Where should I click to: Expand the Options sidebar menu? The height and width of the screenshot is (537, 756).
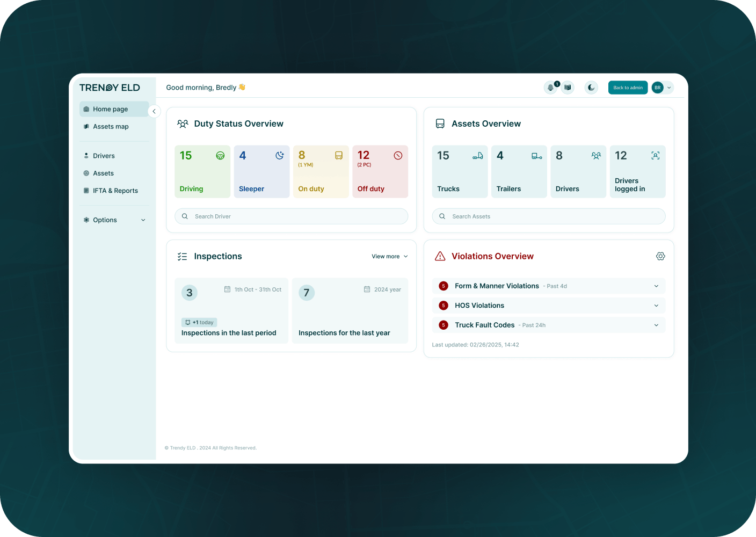point(114,220)
